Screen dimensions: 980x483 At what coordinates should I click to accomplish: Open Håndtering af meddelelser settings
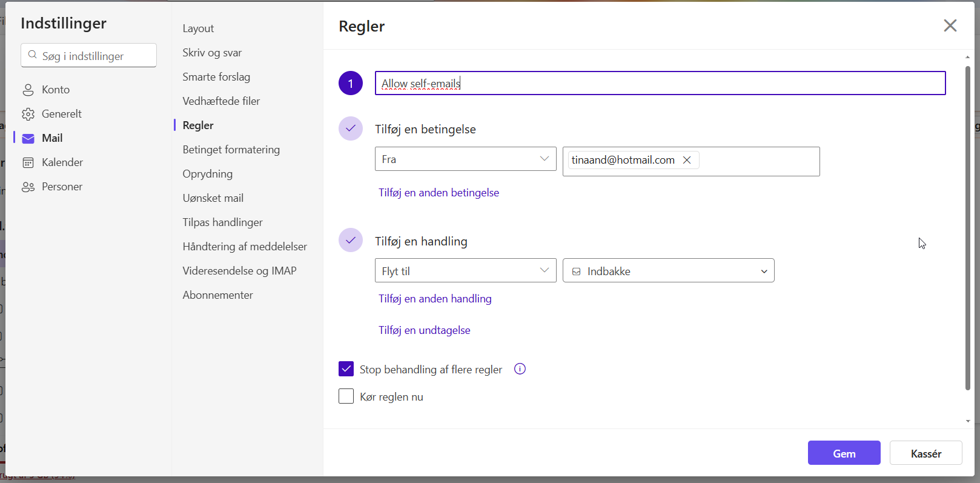245,247
